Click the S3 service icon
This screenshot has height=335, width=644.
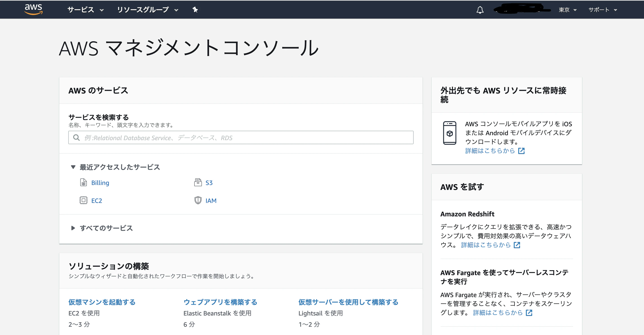(198, 183)
